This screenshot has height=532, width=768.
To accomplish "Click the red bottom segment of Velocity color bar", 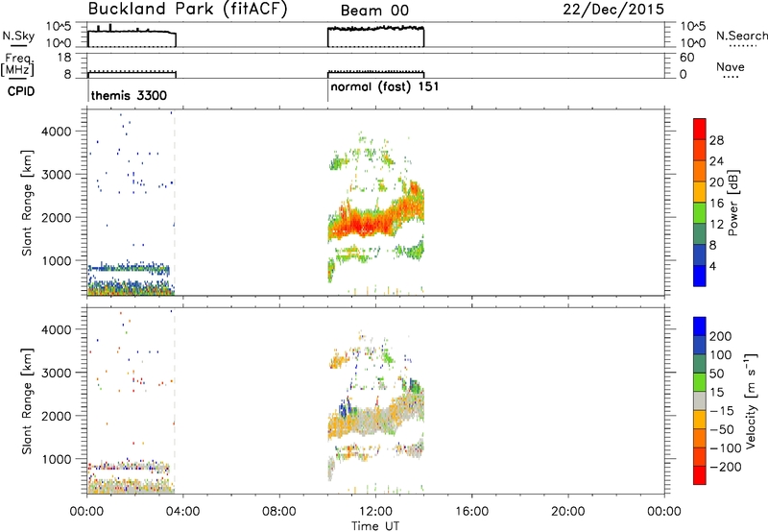I will pos(700,475).
